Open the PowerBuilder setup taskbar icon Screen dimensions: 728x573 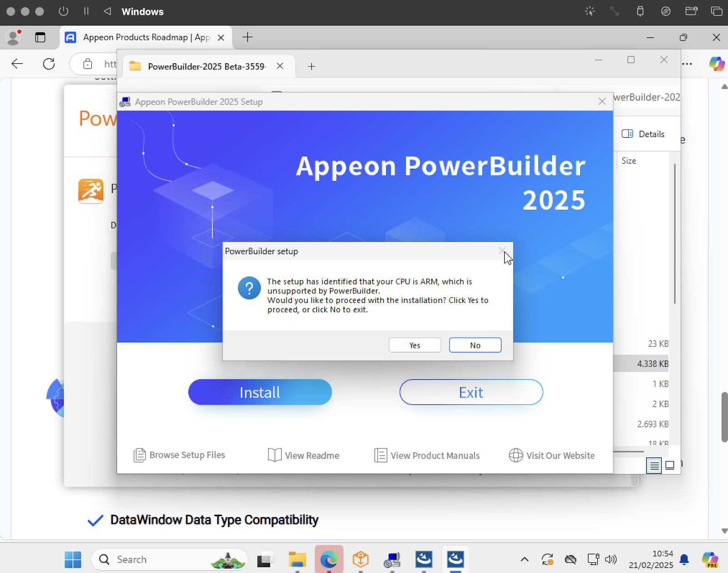(x=392, y=559)
